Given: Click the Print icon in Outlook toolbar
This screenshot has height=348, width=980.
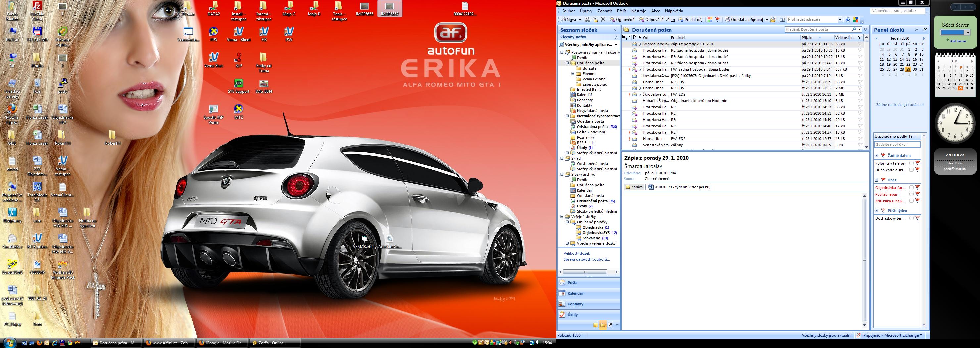Looking at the screenshot, I should [x=588, y=20].
